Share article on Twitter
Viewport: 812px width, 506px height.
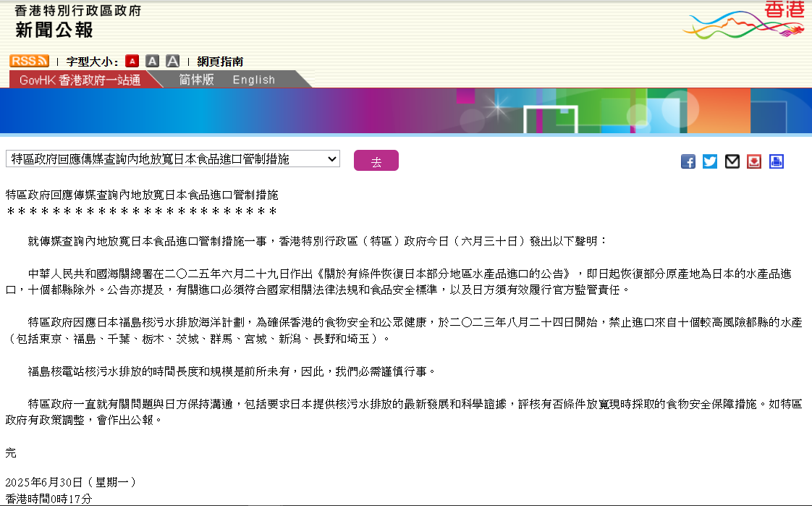(710, 161)
